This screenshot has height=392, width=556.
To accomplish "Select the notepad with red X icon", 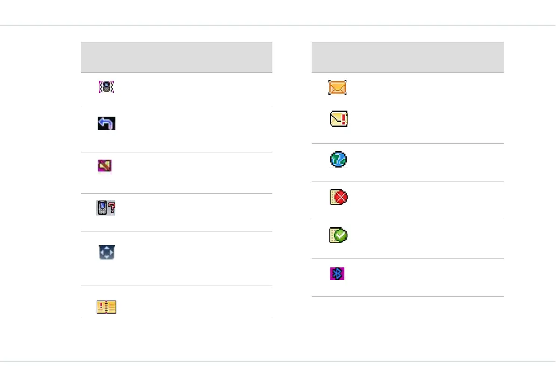I will (339, 197).
